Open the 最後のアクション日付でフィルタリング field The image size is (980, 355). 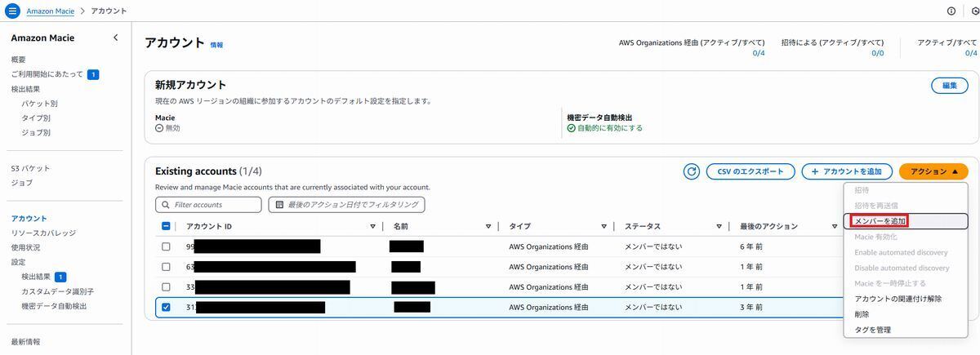click(347, 205)
